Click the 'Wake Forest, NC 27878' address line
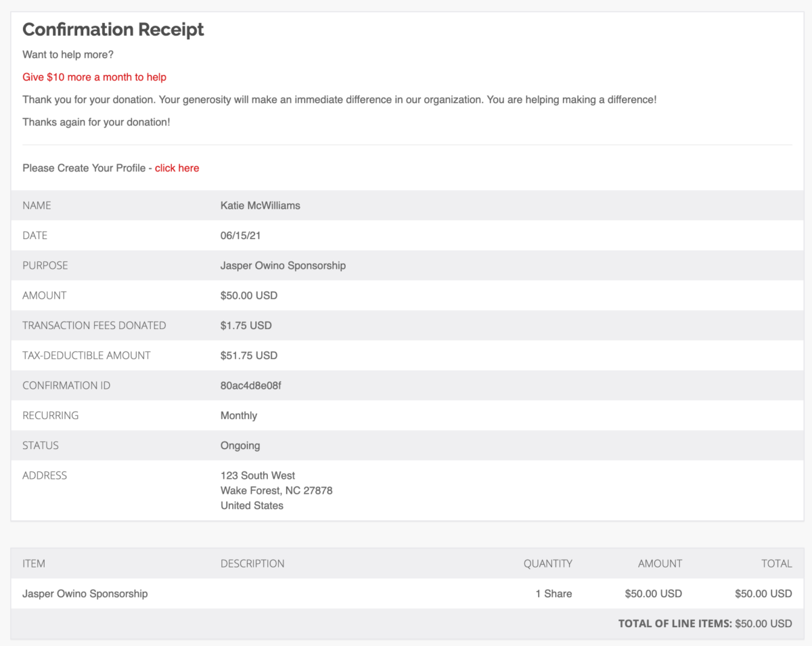Screen dimensions: 812x646 click(275, 490)
